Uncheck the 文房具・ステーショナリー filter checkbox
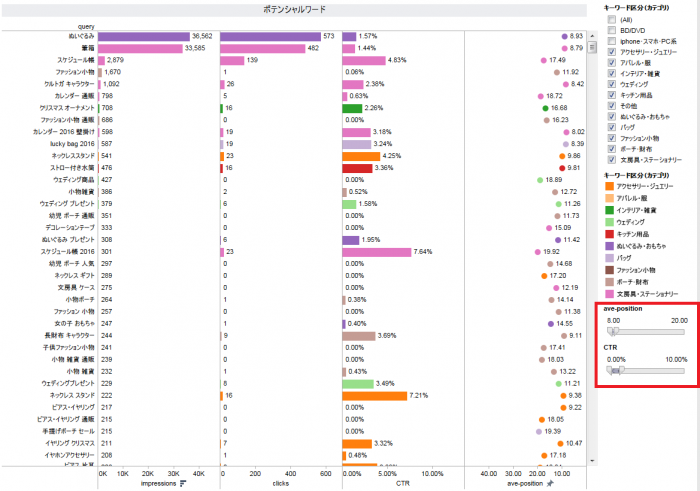 [x=612, y=159]
